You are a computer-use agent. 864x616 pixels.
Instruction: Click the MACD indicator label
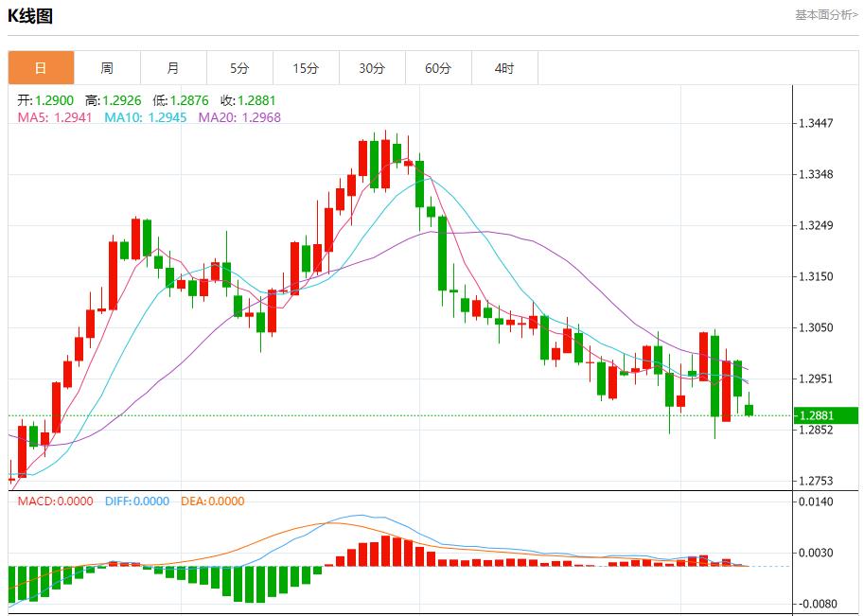click(56, 501)
